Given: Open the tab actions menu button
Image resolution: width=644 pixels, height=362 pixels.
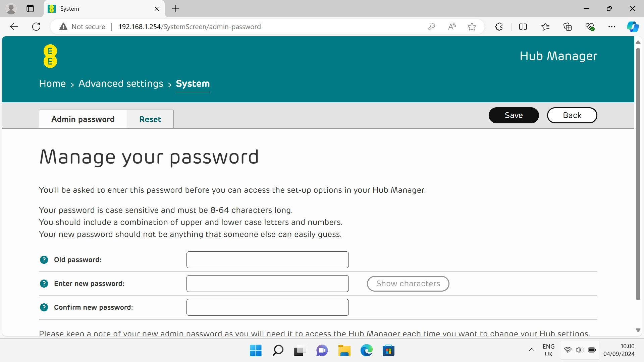Looking at the screenshot, I should click(x=30, y=9).
